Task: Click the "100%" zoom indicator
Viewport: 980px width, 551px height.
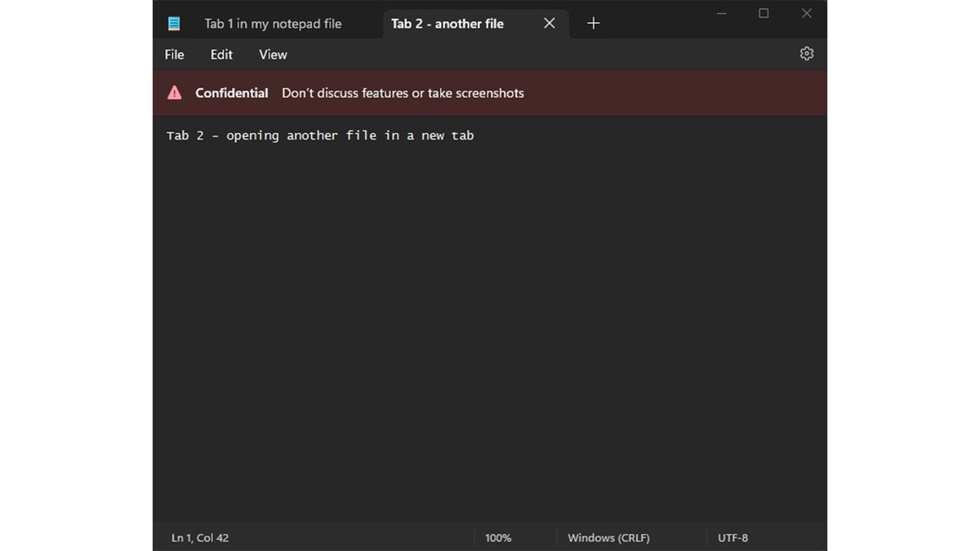Action: click(497, 538)
